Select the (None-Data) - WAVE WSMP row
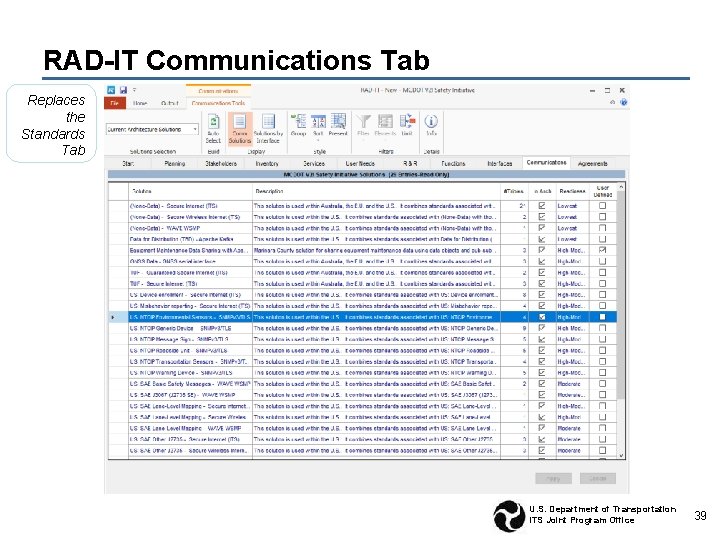Screen dimensions: 720x540 (363, 228)
